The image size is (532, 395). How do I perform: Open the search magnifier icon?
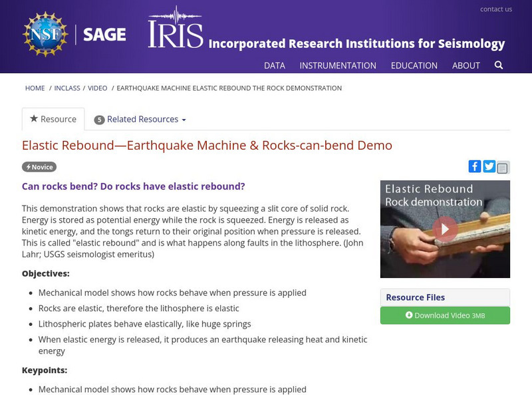tap(497, 66)
